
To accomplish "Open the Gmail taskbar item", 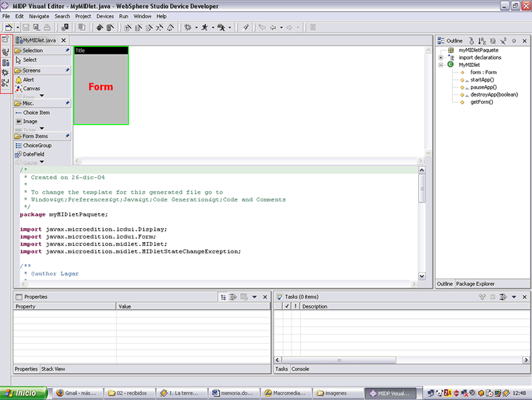I will [78, 393].
